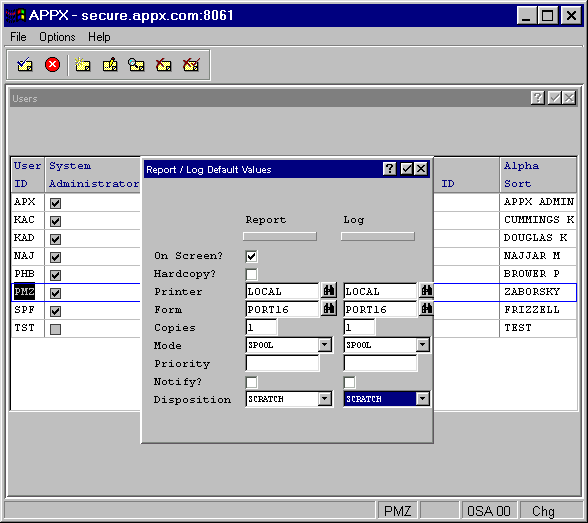This screenshot has height=523, width=588.
Task: Open help in Report / Log dialog
Action: (390, 169)
